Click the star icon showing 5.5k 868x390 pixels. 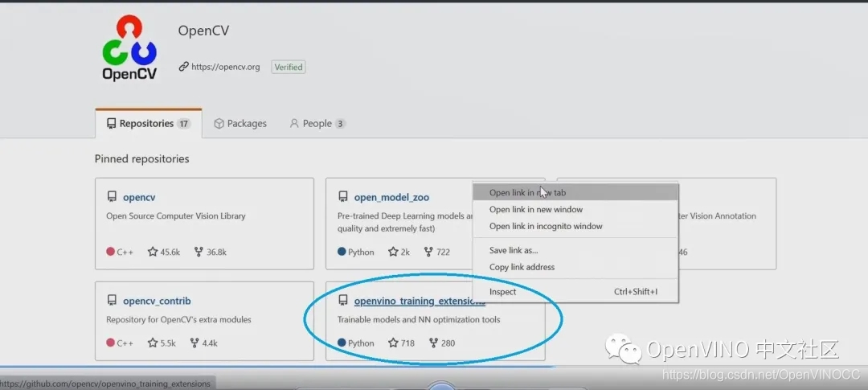[x=153, y=343]
